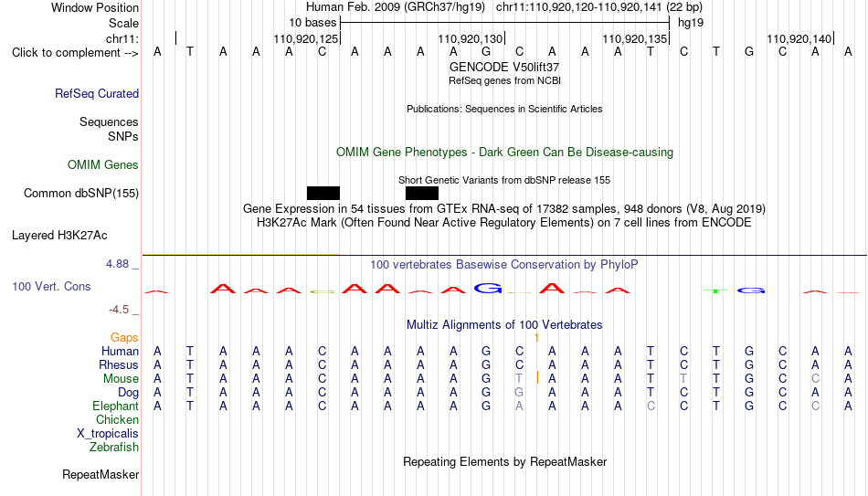The width and height of the screenshot is (868, 496).
Task: Select the Zebrafish alignment row label
Action: coord(114,448)
